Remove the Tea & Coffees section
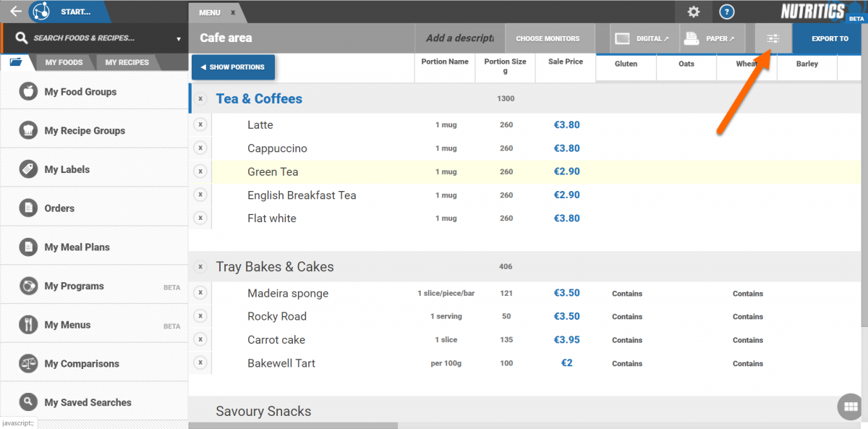This screenshot has height=429, width=868. [200, 99]
